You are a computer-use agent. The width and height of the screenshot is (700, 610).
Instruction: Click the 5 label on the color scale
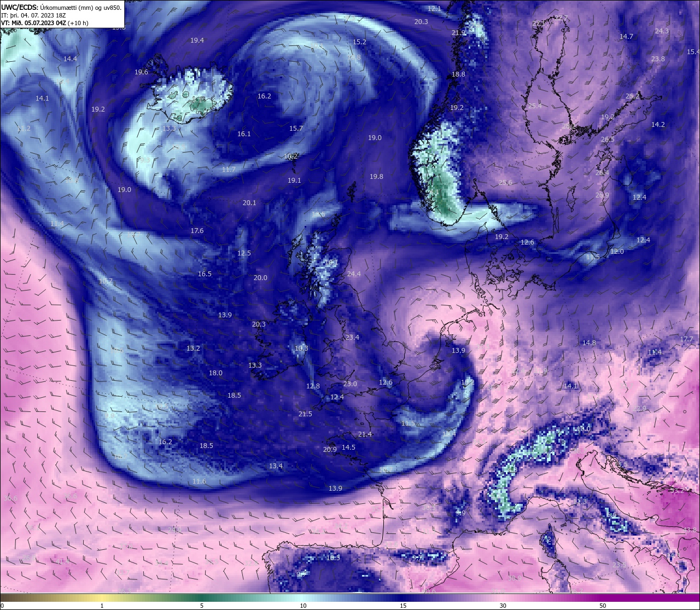click(202, 606)
